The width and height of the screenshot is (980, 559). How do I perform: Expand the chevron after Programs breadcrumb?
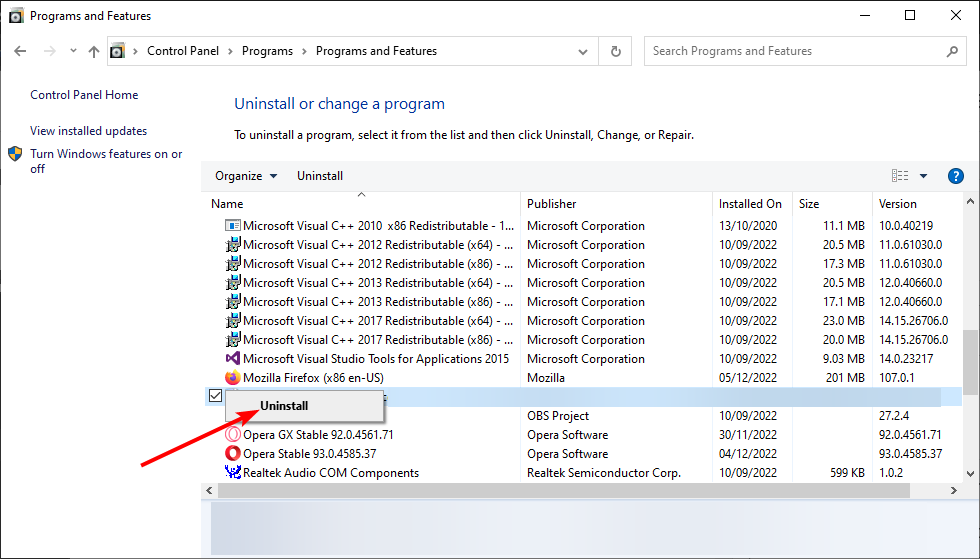(304, 51)
